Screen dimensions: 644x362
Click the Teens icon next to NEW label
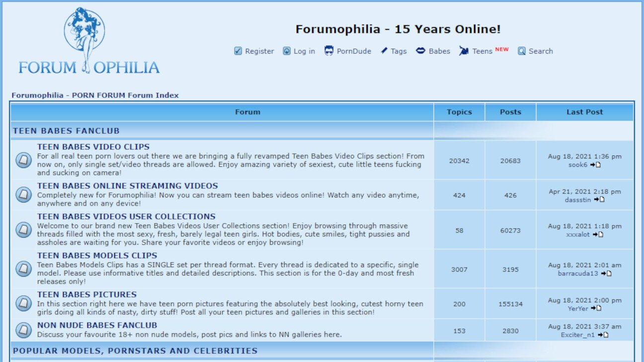coord(464,51)
